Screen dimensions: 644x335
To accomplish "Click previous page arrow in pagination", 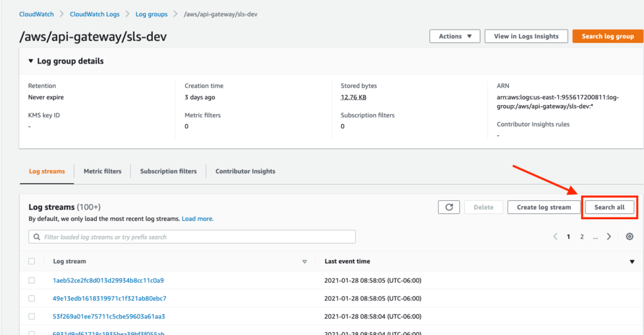I will pyautogui.click(x=555, y=237).
